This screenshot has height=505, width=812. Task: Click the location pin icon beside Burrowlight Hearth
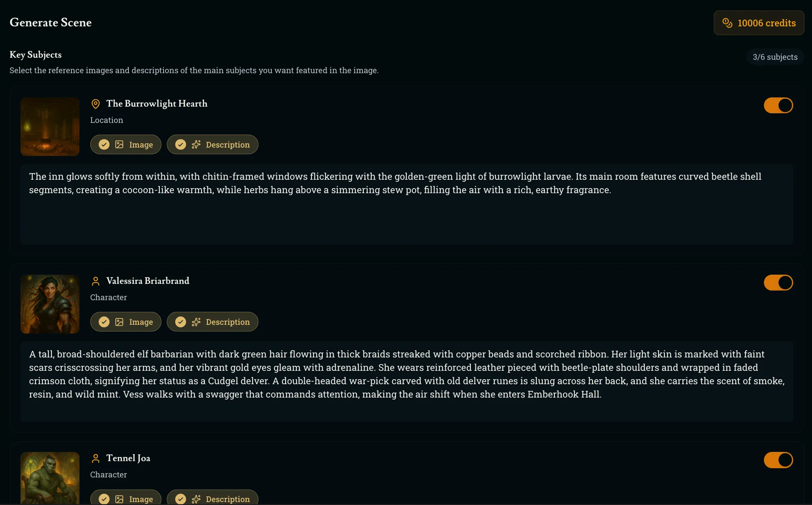[95, 104]
